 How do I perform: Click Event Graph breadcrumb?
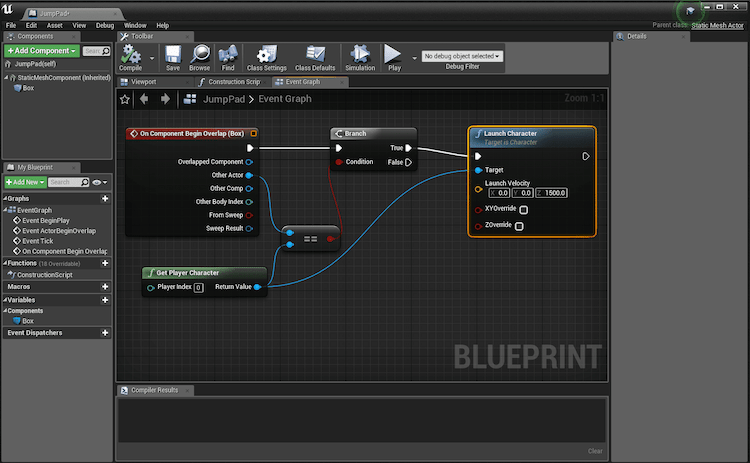click(x=285, y=99)
